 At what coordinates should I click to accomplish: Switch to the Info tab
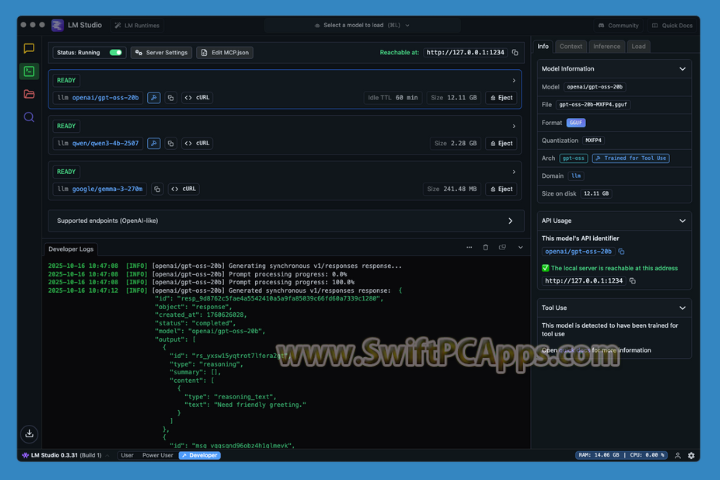coord(543,46)
